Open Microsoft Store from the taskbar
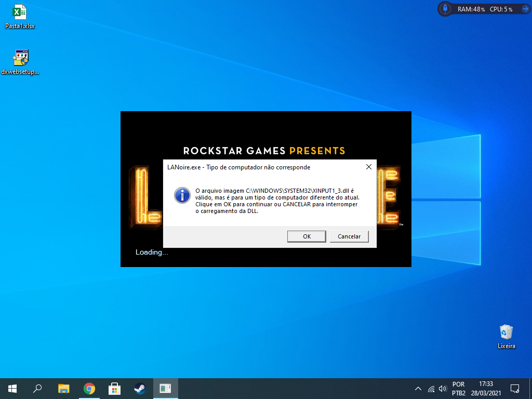 click(114, 389)
